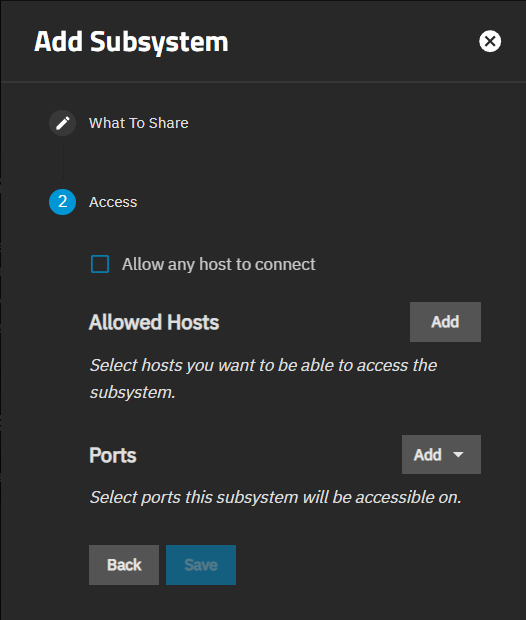Click the empty area right of Save button
The width and height of the screenshot is (526, 620).
coord(356,565)
